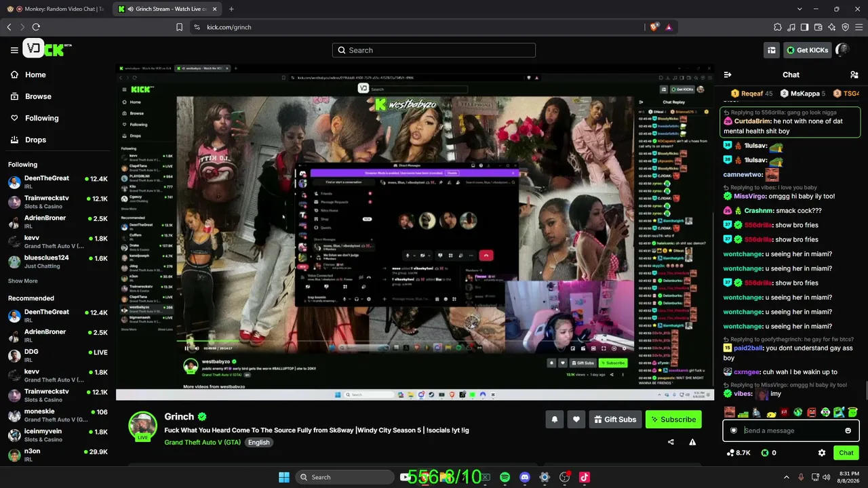Open the Home page in sidebar
The width and height of the screenshot is (868, 488).
click(x=28, y=75)
